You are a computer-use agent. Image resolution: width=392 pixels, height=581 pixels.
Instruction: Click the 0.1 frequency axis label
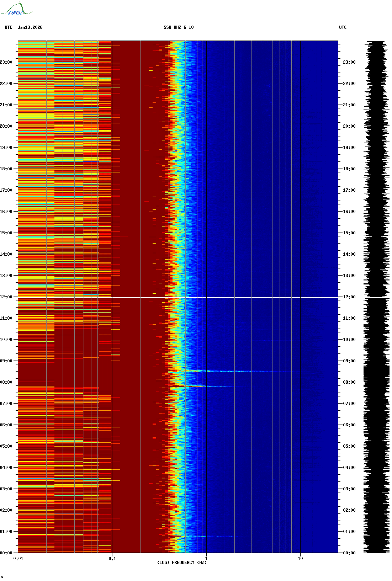click(x=112, y=559)
